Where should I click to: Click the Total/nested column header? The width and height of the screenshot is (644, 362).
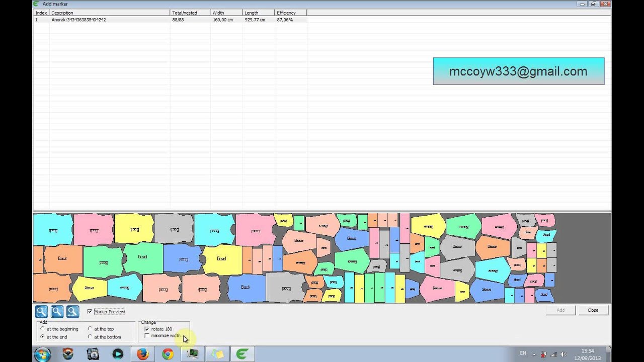pos(190,13)
